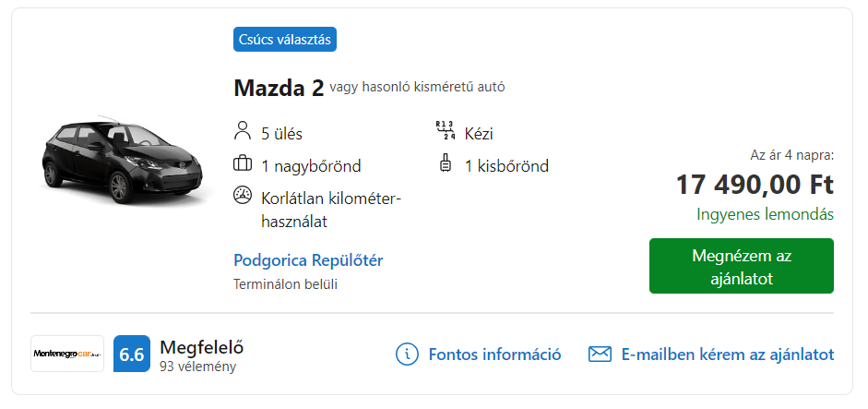The image size is (868, 409).
Task: Click the envelope email icon
Action: tap(600, 355)
